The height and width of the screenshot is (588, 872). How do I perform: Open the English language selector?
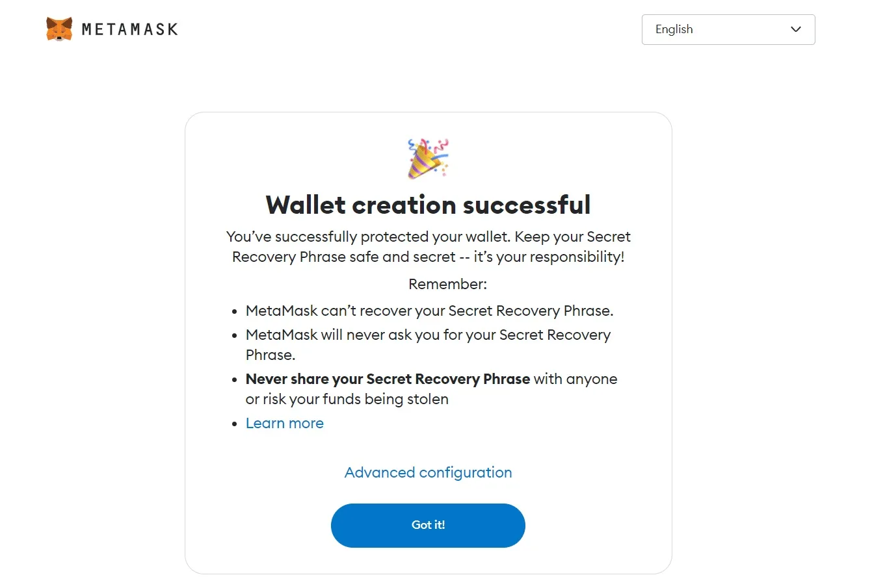click(728, 29)
